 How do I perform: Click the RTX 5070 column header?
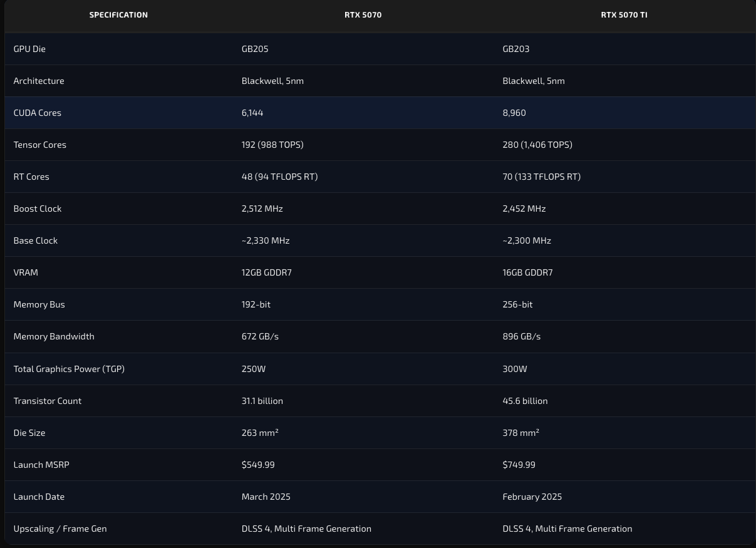[363, 15]
